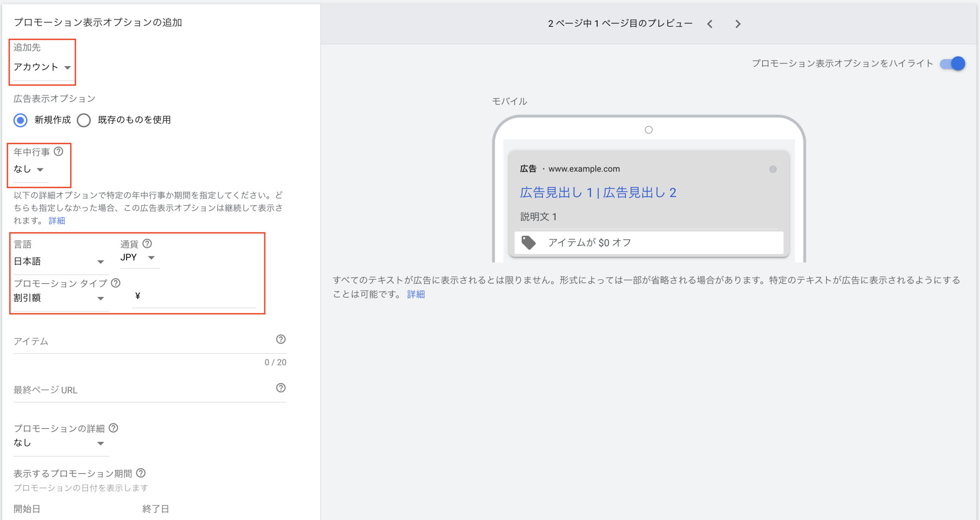Click 詳細 link below mobile preview text
This screenshot has height=520, width=980.
pyautogui.click(x=416, y=294)
